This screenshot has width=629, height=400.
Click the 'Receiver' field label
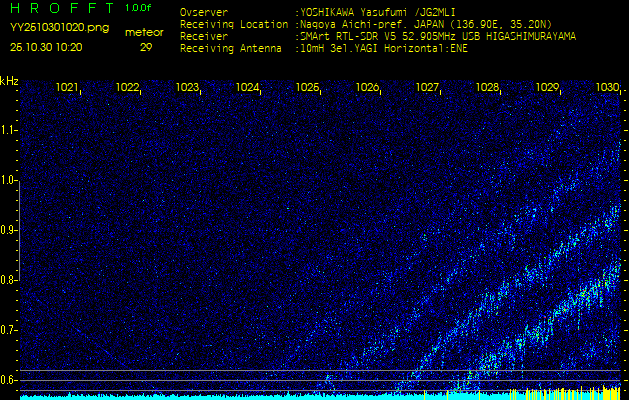[204, 37]
